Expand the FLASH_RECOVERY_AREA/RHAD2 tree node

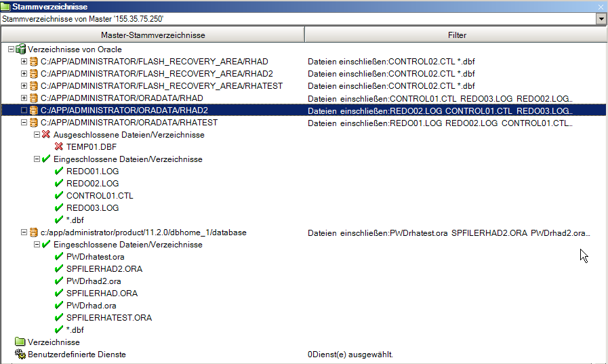click(x=24, y=74)
